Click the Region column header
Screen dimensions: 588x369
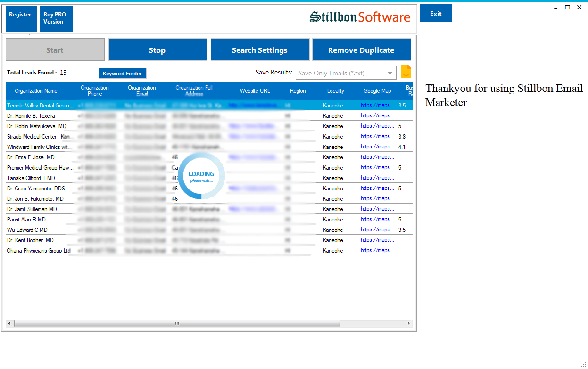pos(298,91)
